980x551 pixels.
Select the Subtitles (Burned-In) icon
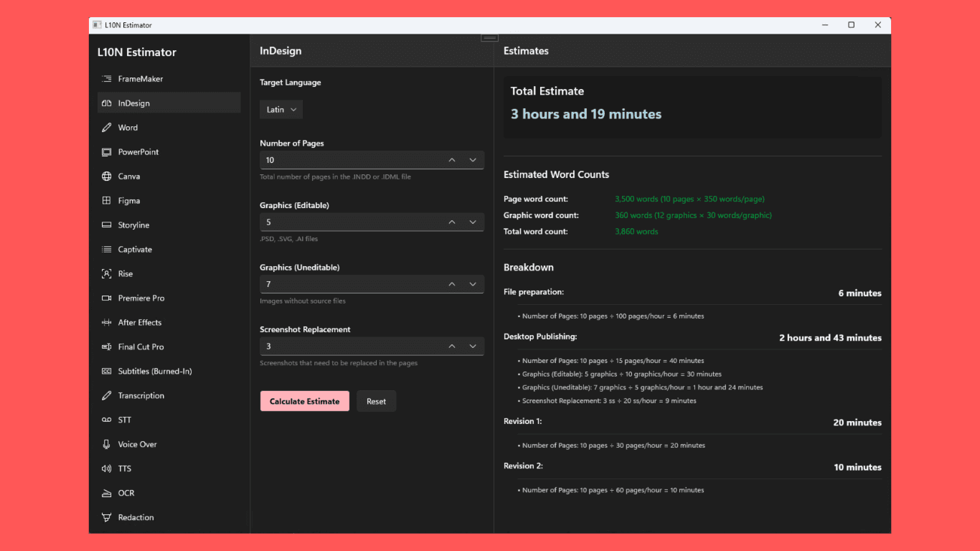105,371
